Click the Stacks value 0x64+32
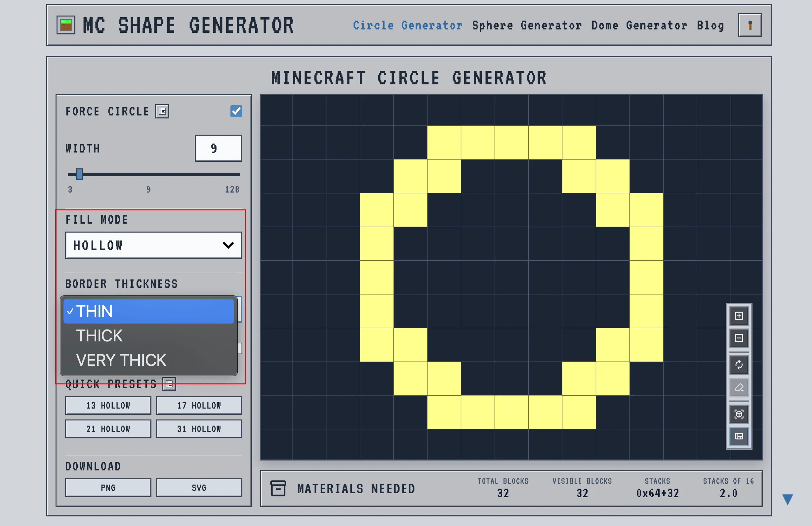812x526 pixels. click(658, 493)
